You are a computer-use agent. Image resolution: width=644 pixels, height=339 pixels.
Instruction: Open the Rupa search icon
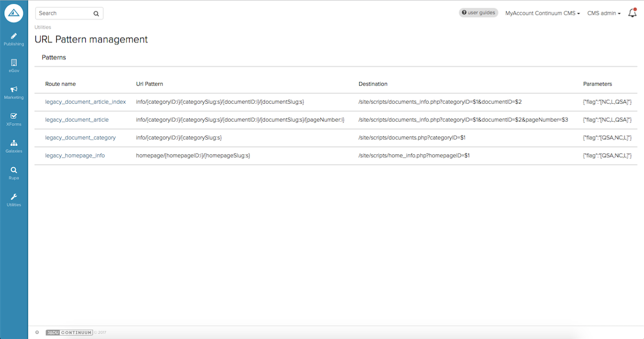coord(14,170)
